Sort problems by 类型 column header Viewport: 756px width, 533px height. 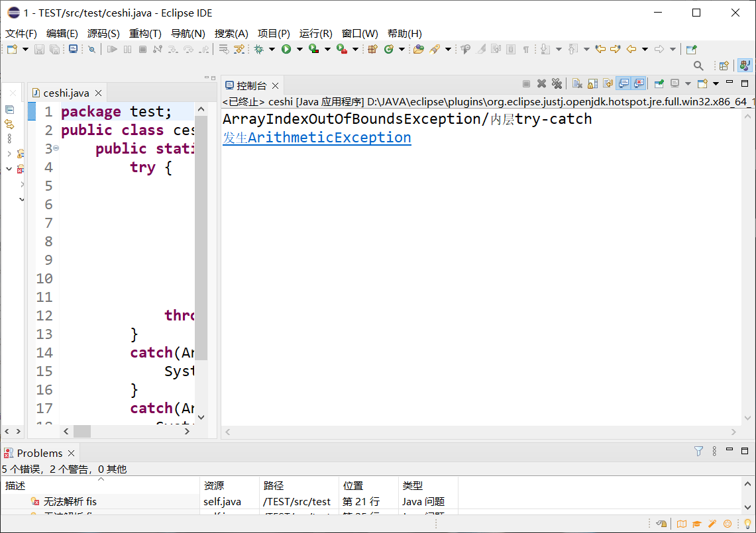pyautogui.click(x=428, y=485)
